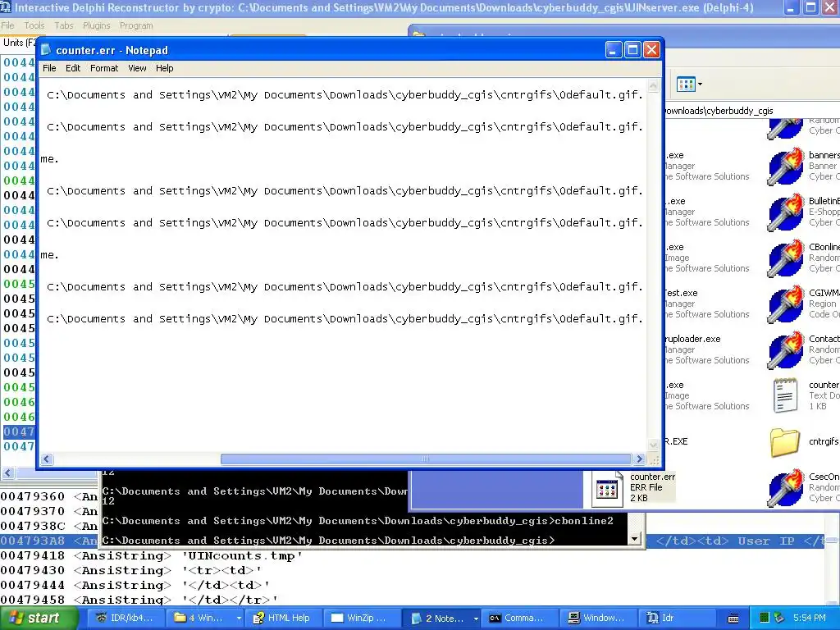Open IDR Program menu
The image size is (840, 630).
click(136, 25)
